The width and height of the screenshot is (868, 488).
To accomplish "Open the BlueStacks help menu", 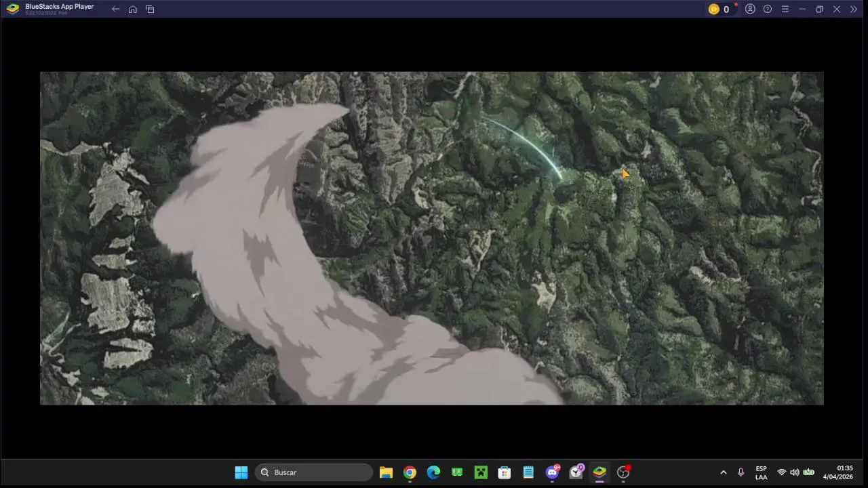I will pos(768,9).
